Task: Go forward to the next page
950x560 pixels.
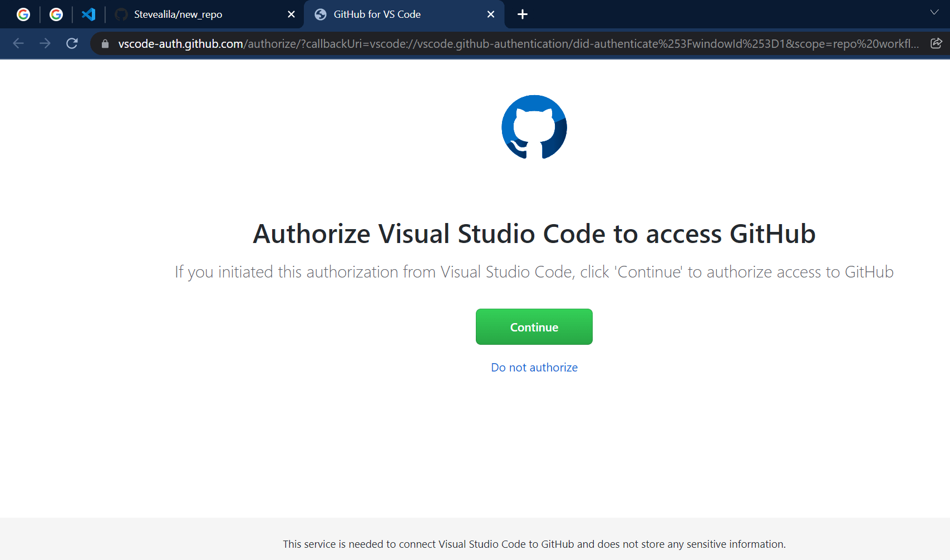Action: point(45,43)
